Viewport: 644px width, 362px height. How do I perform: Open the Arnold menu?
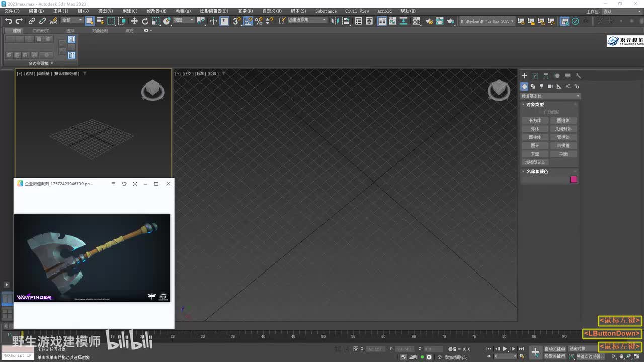(384, 11)
